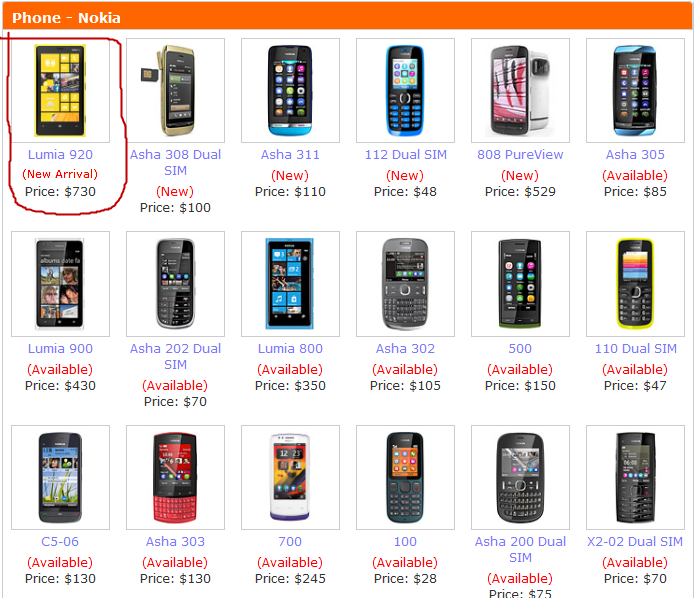Click the X2-02 Dual SIM link
The width and height of the screenshot is (697, 598).
[635, 542]
